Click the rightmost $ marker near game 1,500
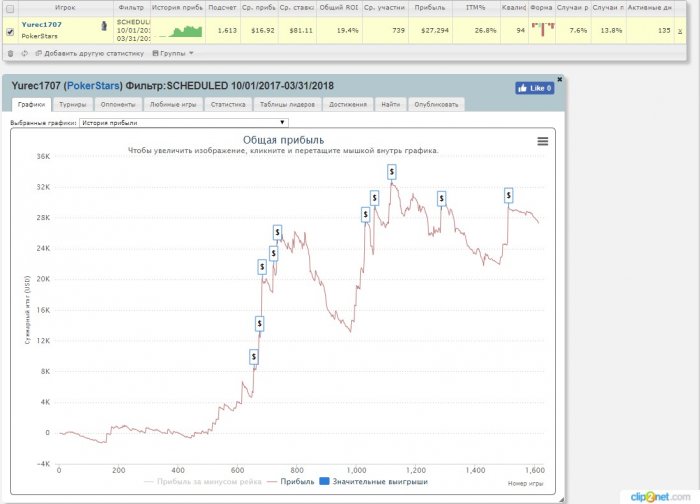The height and width of the screenshot is (504, 700). 508,195
